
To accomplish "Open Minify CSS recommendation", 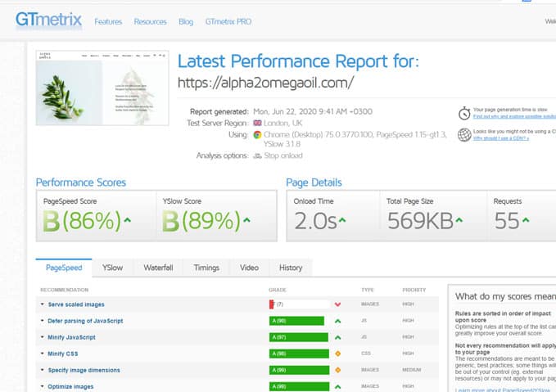I will pos(63,354).
